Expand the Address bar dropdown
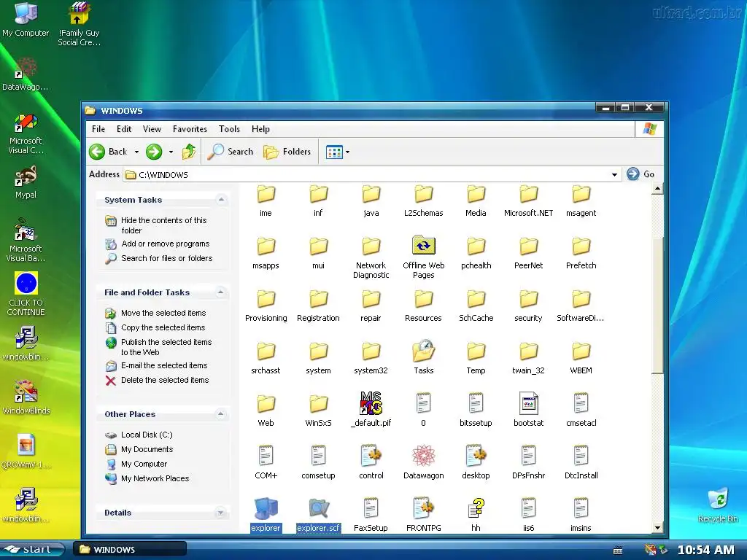The height and width of the screenshot is (560, 747). click(614, 175)
